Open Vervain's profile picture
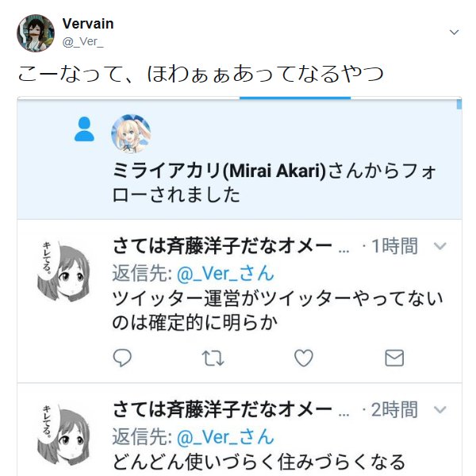This screenshot has width=476, height=476. point(36,33)
